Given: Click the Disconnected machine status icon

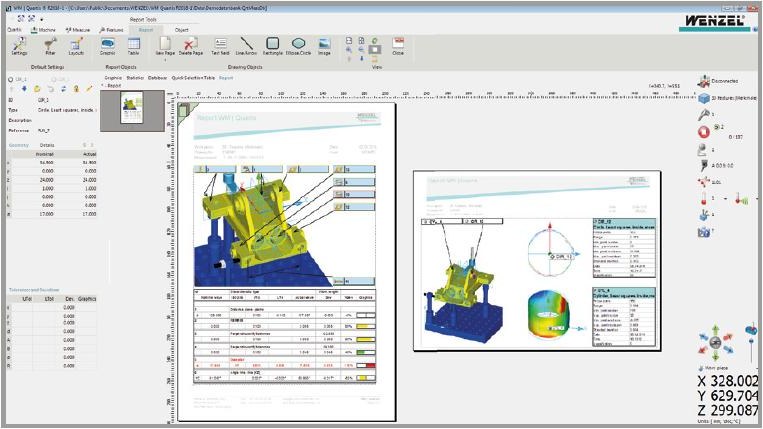Looking at the screenshot, I should click(x=704, y=81).
